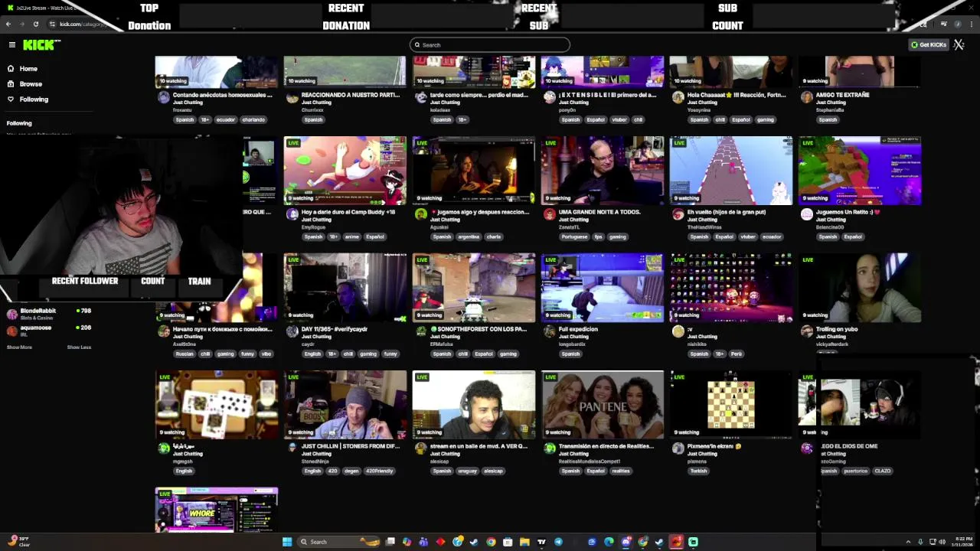Open the weather widget on taskbar
The image size is (980, 551).
[18, 542]
